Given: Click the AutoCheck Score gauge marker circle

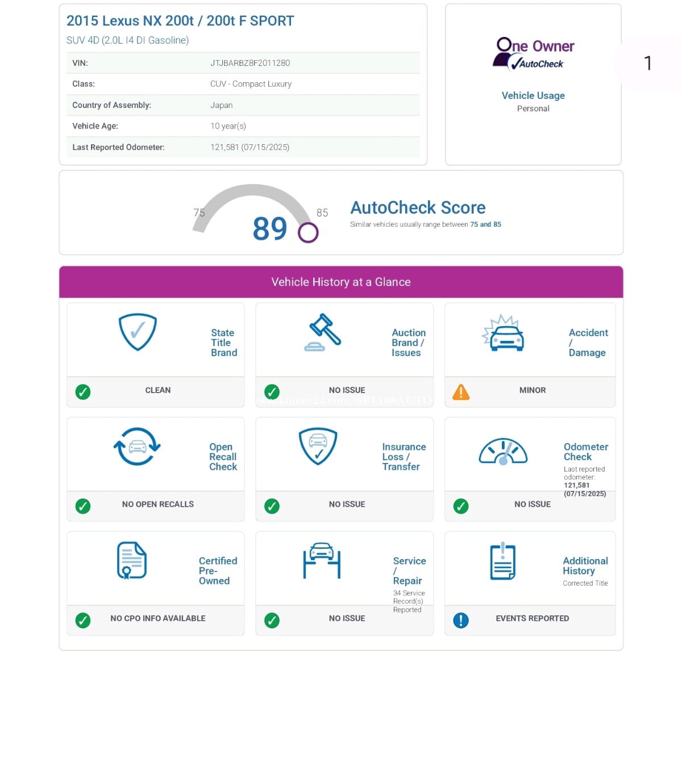Looking at the screenshot, I should [308, 232].
